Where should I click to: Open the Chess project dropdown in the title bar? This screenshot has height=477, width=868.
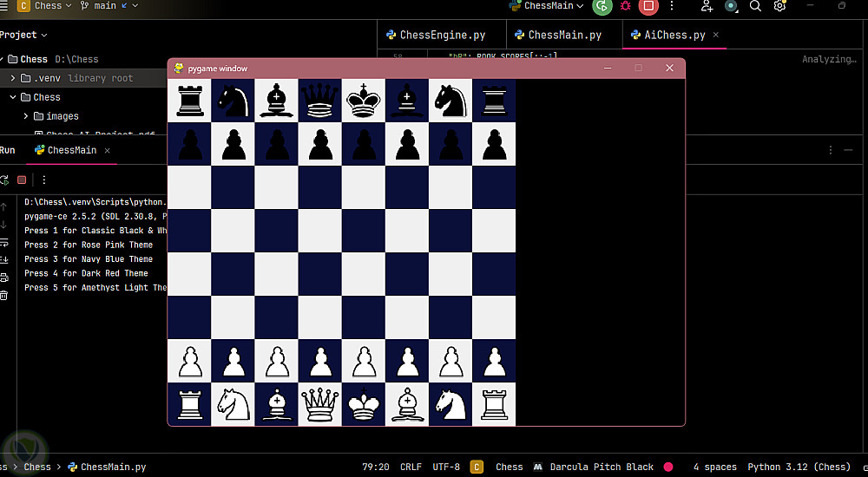click(x=45, y=5)
